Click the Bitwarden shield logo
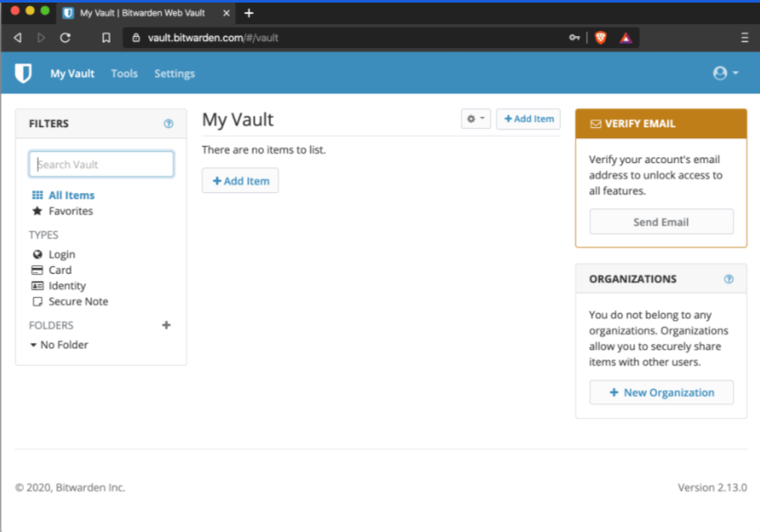The height and width of the screenshot is (532, 760). pyautogui.click(x=23, y=74)
